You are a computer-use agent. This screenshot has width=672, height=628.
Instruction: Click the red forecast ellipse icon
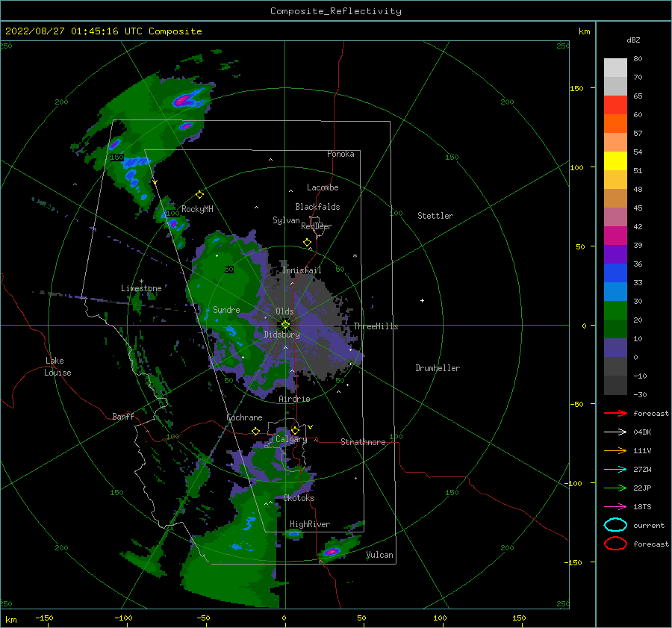(x=615, y=544)
